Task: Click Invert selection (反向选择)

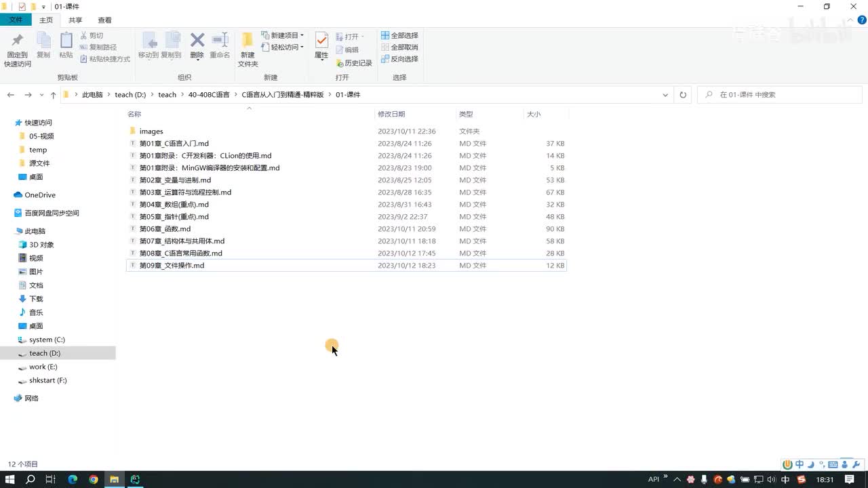Action: [399, 59]
